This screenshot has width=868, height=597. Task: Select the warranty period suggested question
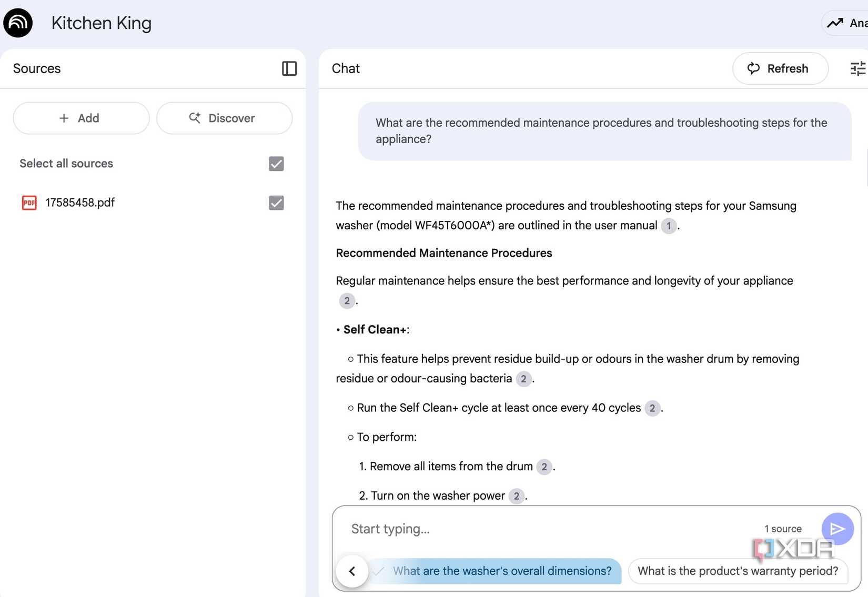[x=737, y=571]
